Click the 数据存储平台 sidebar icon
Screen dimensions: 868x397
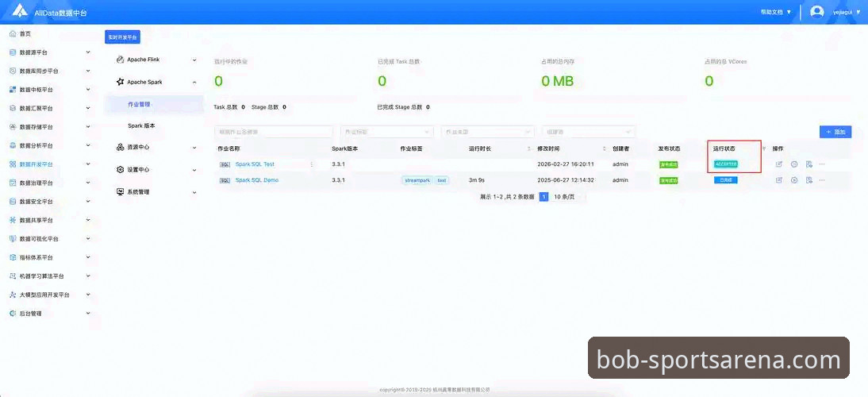13,127
